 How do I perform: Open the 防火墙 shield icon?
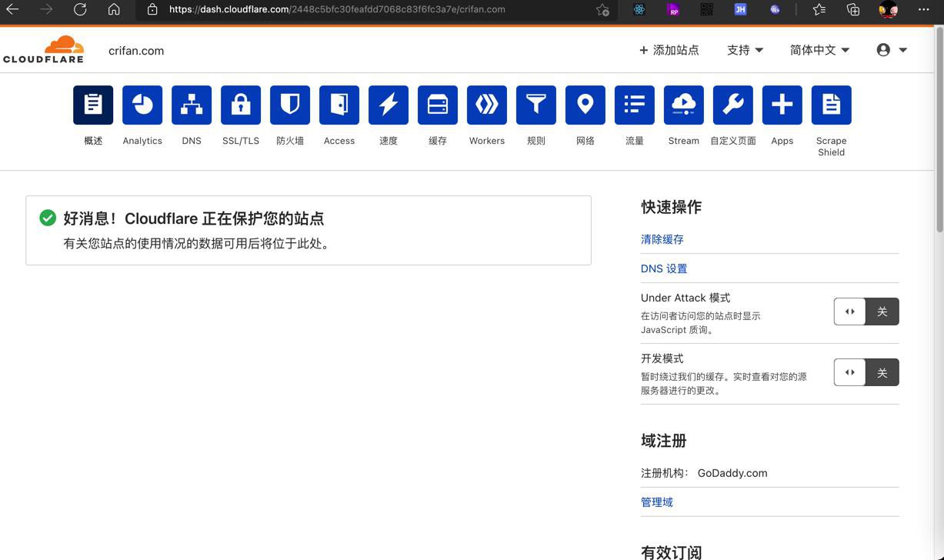coord(290,105)
